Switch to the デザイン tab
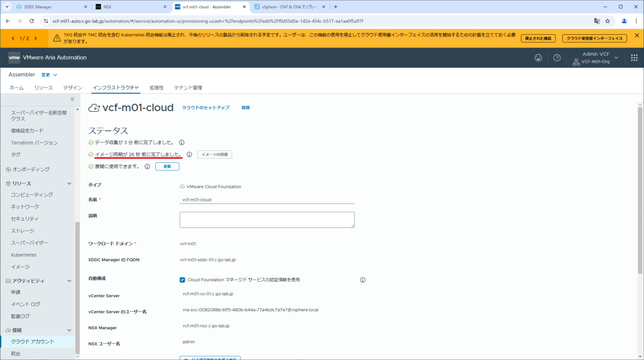Image resolution: width=644 pixels, height=360 pixels. [x=72, y=88]
